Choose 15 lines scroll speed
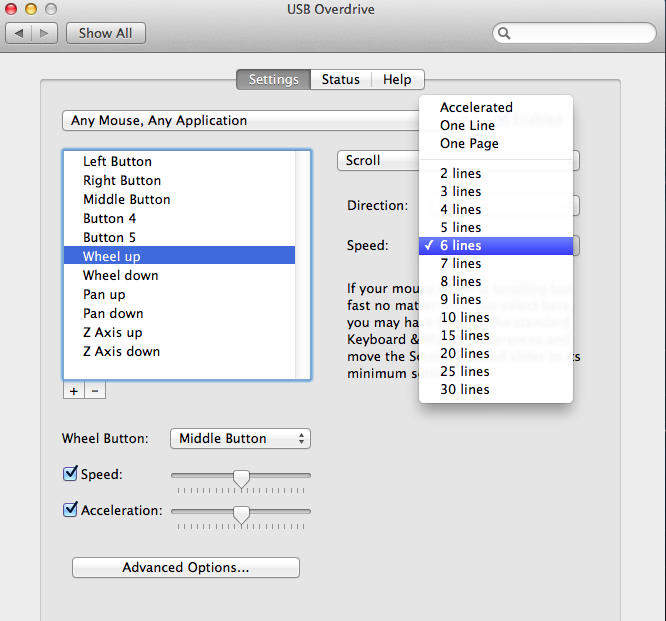666x621 pixels. pos(496,336)
